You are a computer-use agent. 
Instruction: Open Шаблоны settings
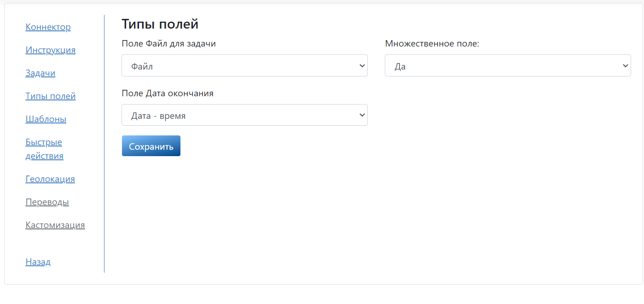click(46, 119)
